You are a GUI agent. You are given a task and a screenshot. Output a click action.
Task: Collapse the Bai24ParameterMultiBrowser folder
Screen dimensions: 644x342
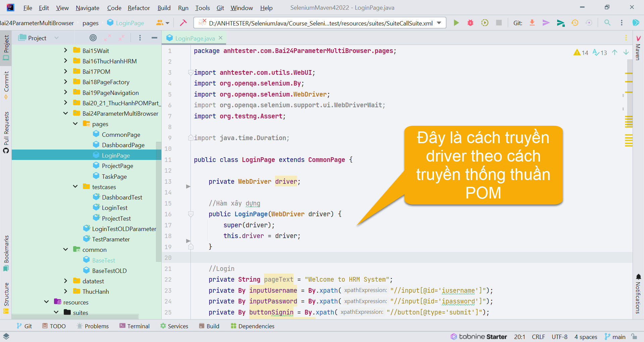point(65,113)
